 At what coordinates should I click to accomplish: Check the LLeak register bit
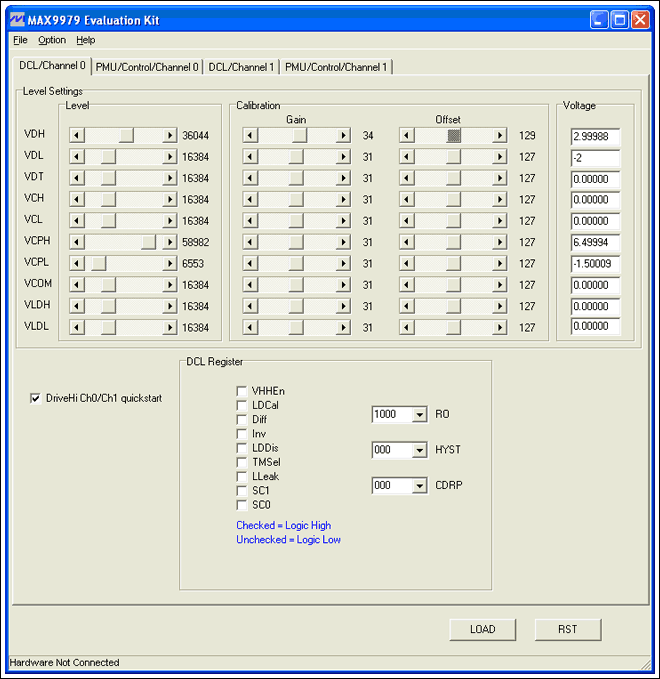pos(241,477)
